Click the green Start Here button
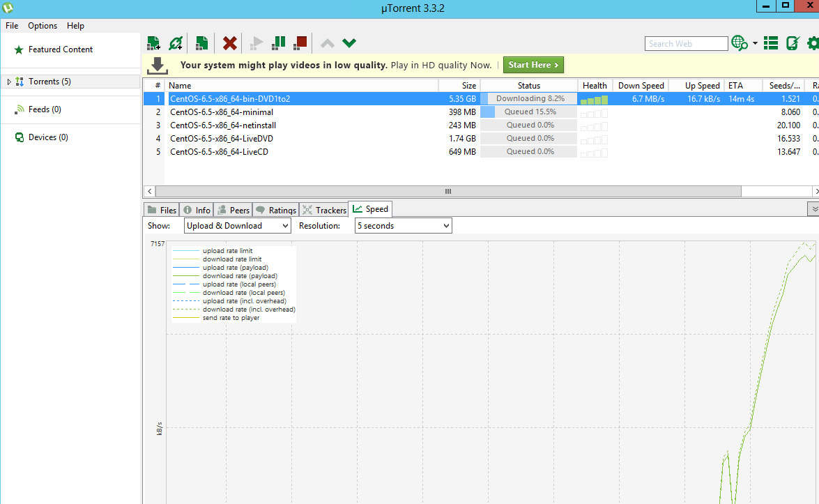The height and width of the screenshot is (504, 819). (533, 65)
